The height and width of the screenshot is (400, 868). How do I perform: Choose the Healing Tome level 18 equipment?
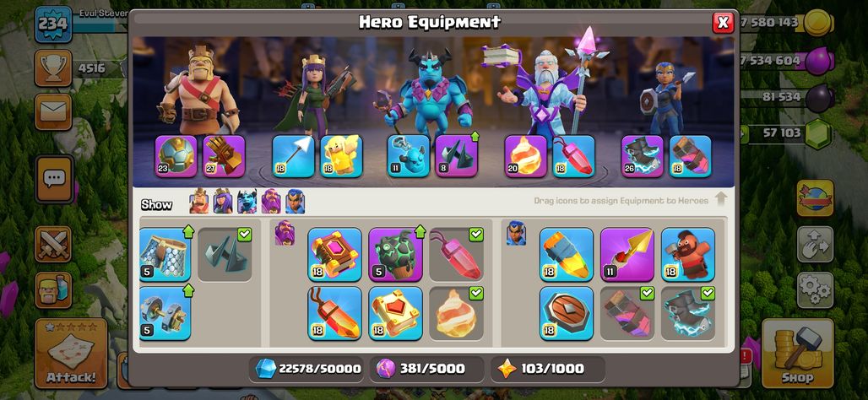395,312
